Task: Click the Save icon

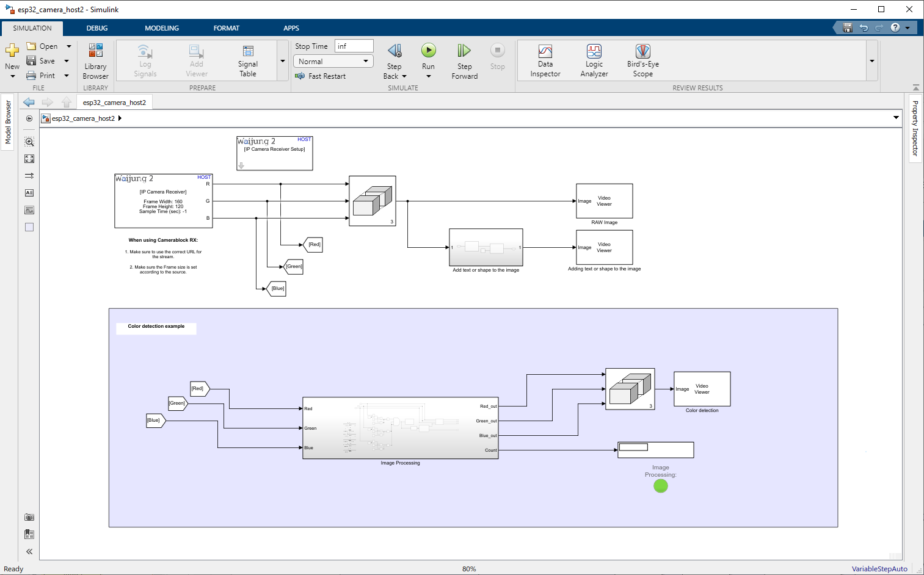Action: (x=31, y=61)
